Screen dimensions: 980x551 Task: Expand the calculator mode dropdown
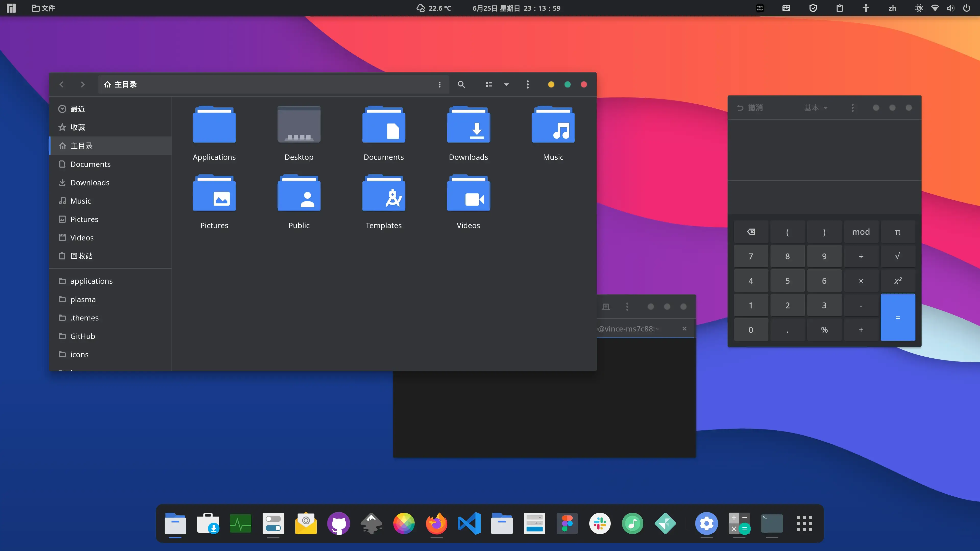pyautogui.click(x=816, y=108)
